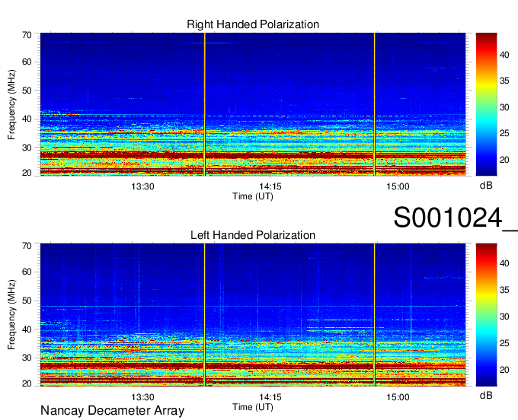518x420 pixels.
Task: Click the 'Time (UT)' axis label under the upper plot
Action: tap(253, 196)
